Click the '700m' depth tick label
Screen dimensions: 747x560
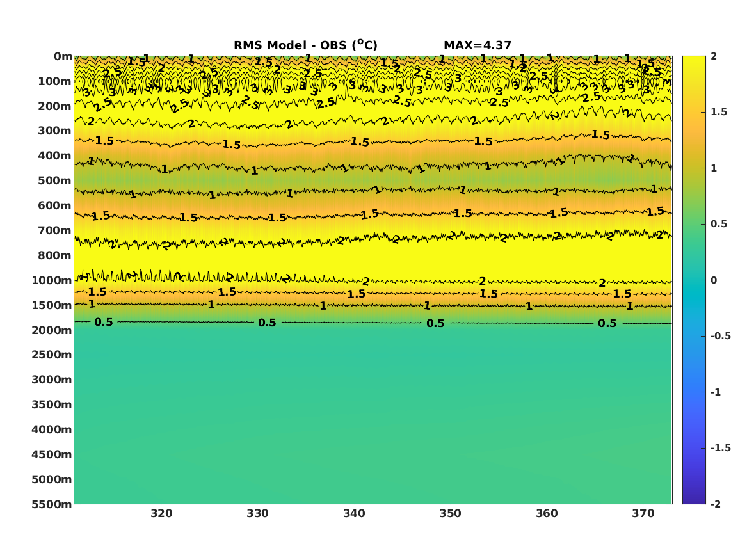coord(55,230)
